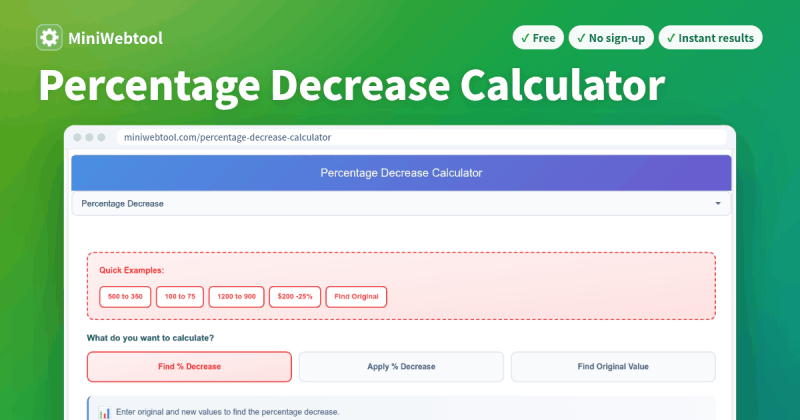Select the Apply % Decrease mode
The width and height of the screenshot is (800, 420).
[401, 366]
